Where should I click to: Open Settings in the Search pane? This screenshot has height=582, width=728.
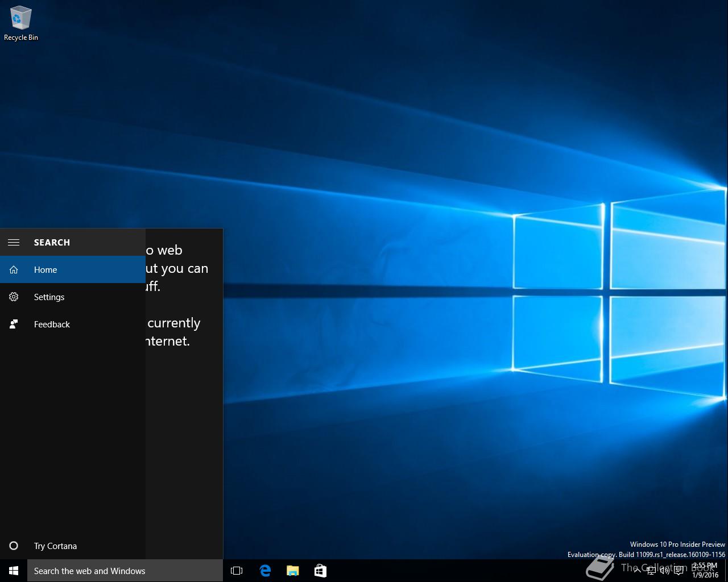[x=73, y=297]
